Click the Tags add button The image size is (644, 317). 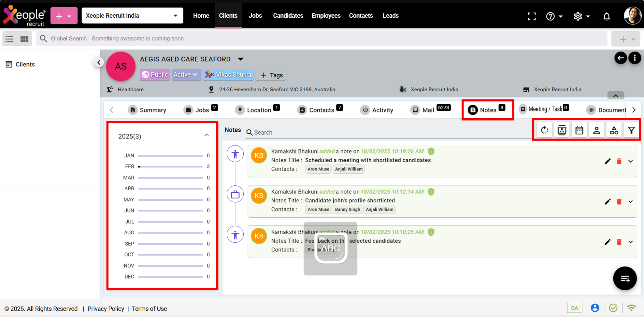[271, 75]
